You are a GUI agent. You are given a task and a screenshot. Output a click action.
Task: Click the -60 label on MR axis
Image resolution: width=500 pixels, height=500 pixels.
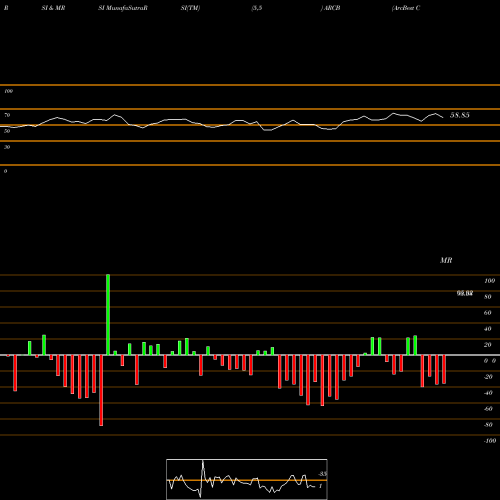488,409
